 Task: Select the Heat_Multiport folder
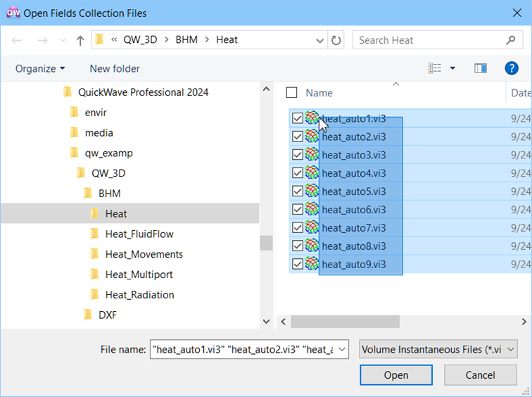pos(132,274)
